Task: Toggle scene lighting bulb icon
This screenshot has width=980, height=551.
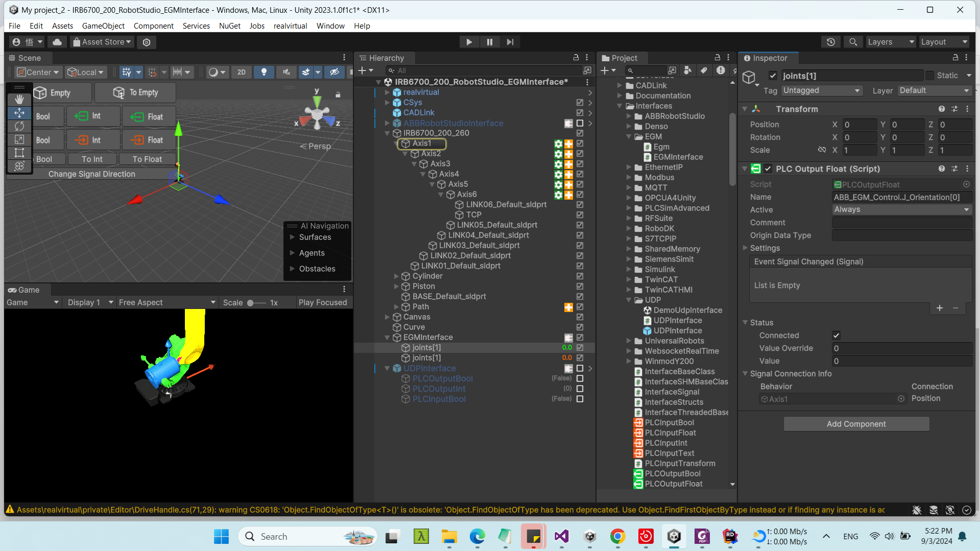Action: click(x=264, y=72)
